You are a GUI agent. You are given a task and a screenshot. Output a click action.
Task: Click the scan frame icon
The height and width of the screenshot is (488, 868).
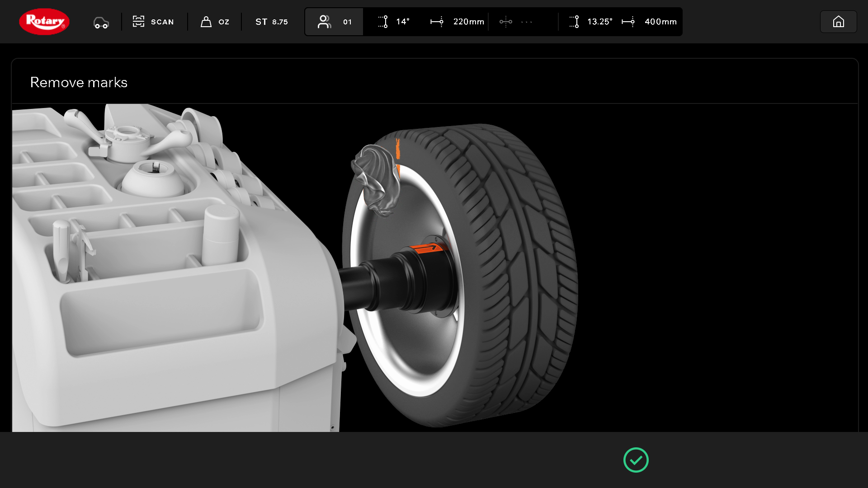click(x=138, y=21)
